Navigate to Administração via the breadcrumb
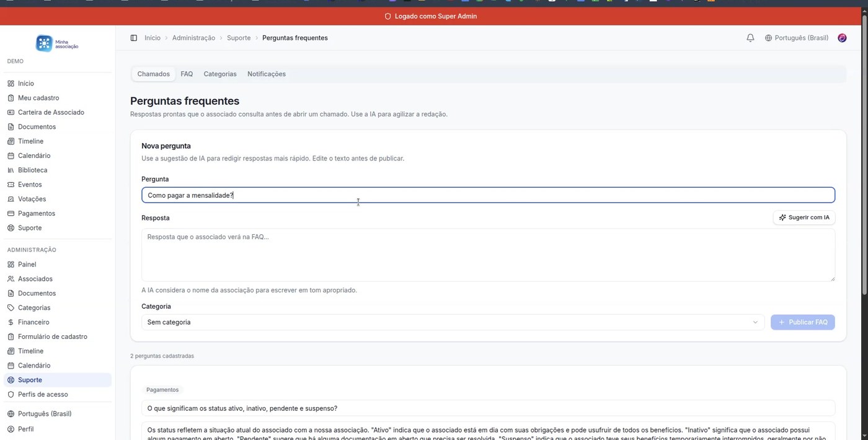 pyautogui.click(x=193, y=38)
